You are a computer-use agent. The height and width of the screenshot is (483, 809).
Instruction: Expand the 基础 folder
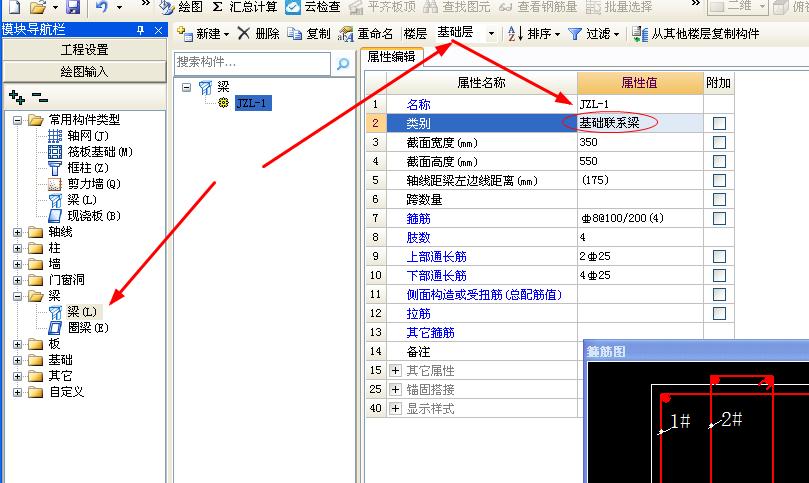18,360
